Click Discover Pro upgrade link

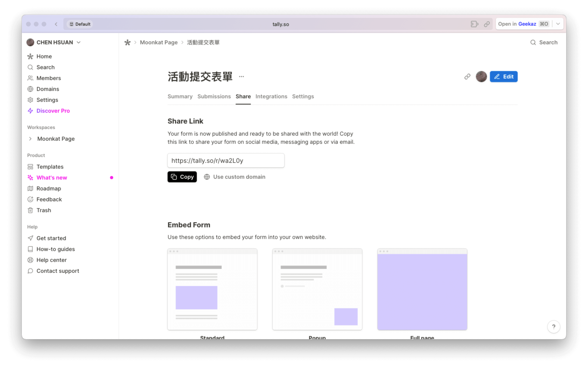pos(53,111)
